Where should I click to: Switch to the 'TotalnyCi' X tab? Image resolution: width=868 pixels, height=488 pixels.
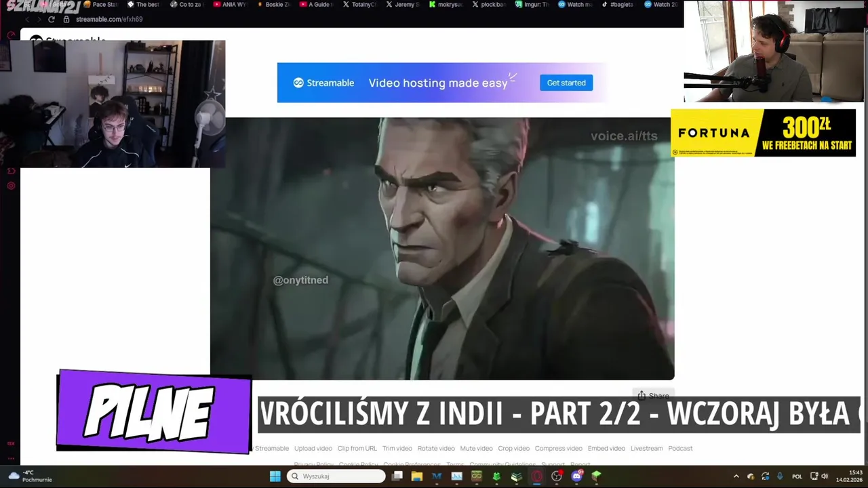click(x=359, y=5)
